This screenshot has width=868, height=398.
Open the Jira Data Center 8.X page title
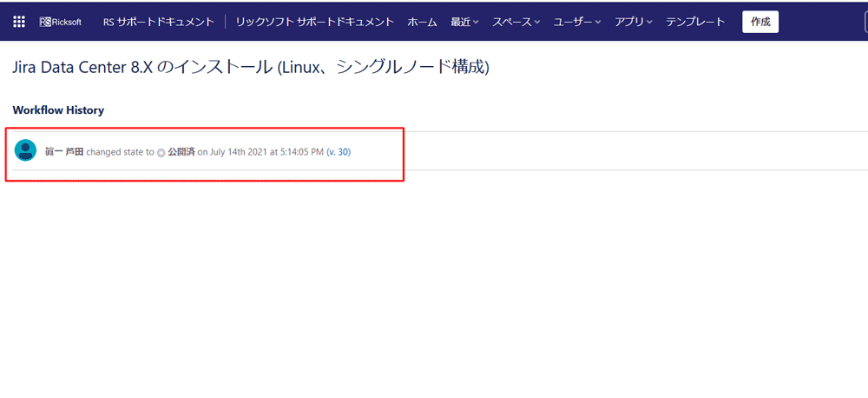[251, 68]
